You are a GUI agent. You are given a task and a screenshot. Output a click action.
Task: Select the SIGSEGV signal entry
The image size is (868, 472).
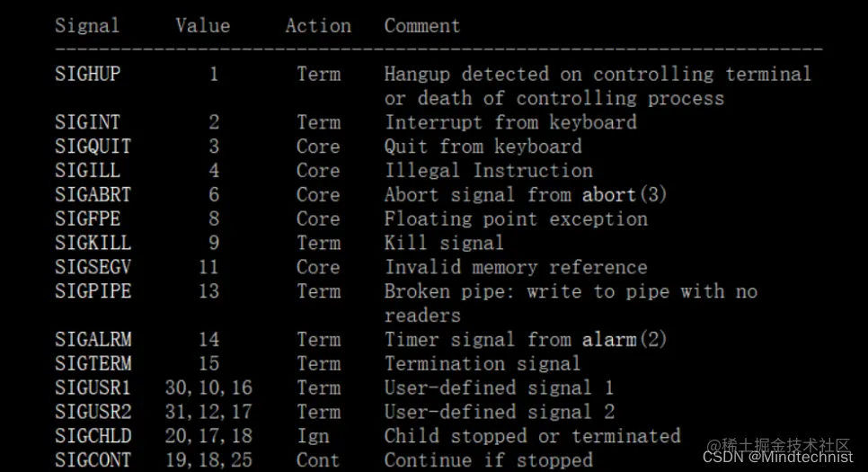[93, 267]
